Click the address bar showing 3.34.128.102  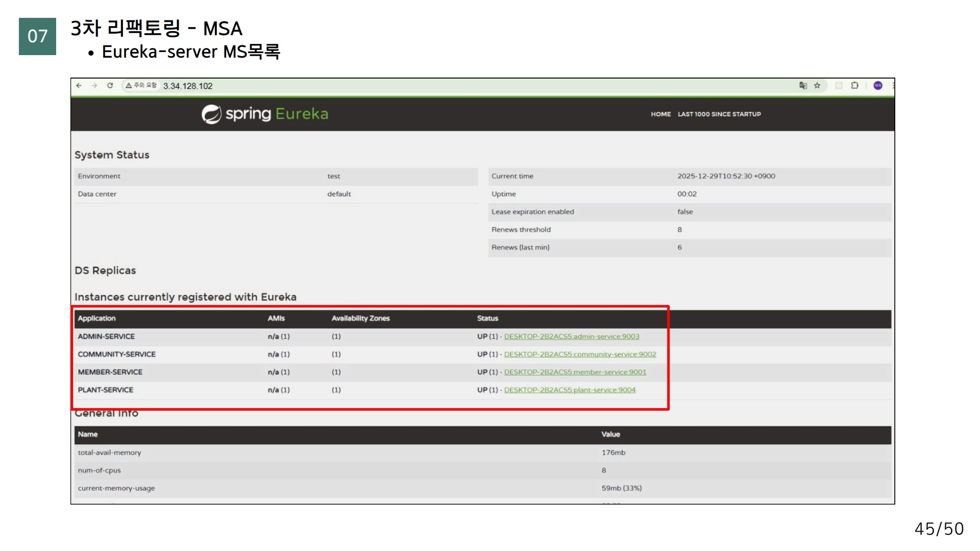(x=188, y=86)
